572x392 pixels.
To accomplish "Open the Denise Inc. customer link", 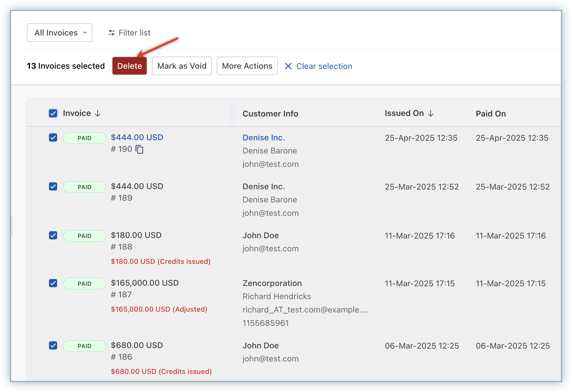I will click(264, 137).
